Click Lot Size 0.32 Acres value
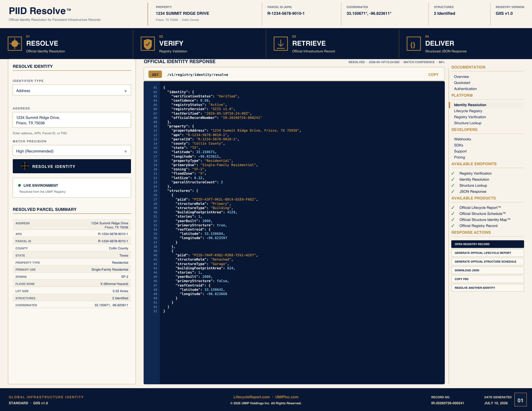 tap(120, 291)
